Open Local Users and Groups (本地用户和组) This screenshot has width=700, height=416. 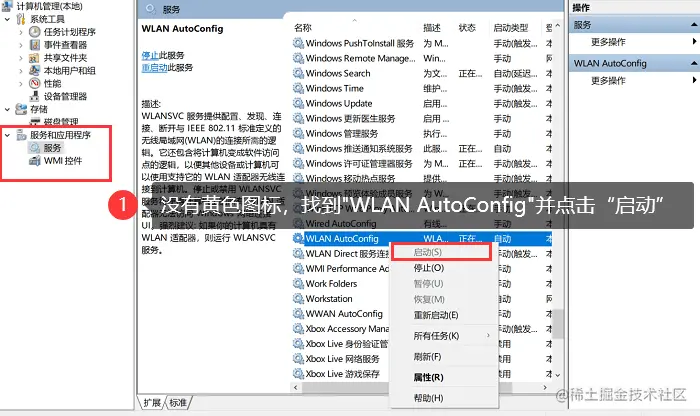click(x=70, y=71)
